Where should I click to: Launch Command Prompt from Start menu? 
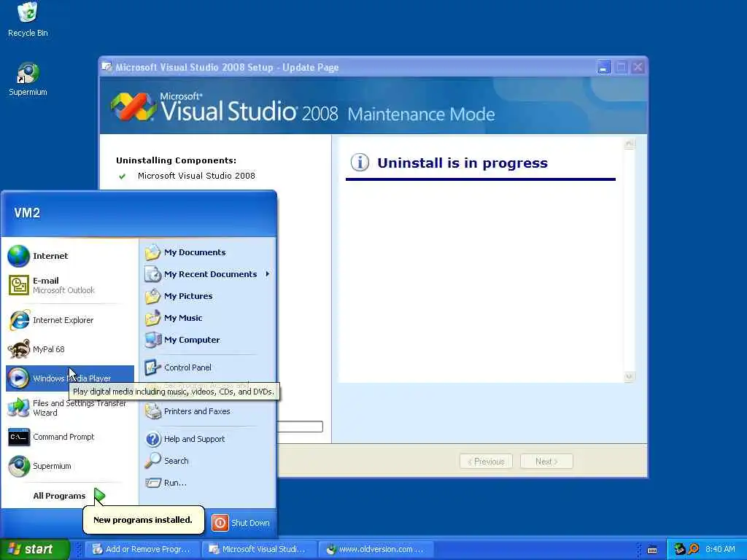pos(69,437)
